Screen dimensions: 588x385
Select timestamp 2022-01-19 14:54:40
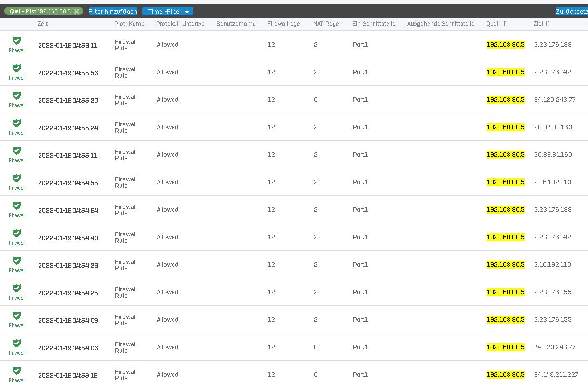coord(68,238)
